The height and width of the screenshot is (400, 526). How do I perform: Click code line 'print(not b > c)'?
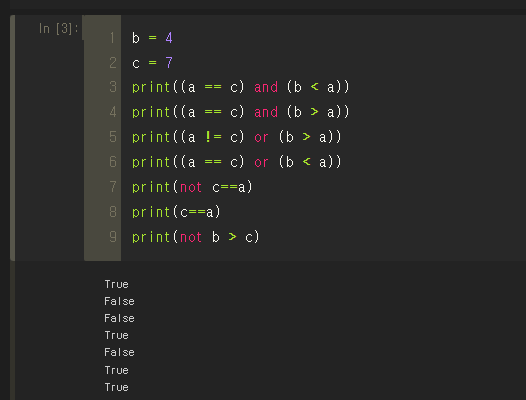(x=196, y=237)
